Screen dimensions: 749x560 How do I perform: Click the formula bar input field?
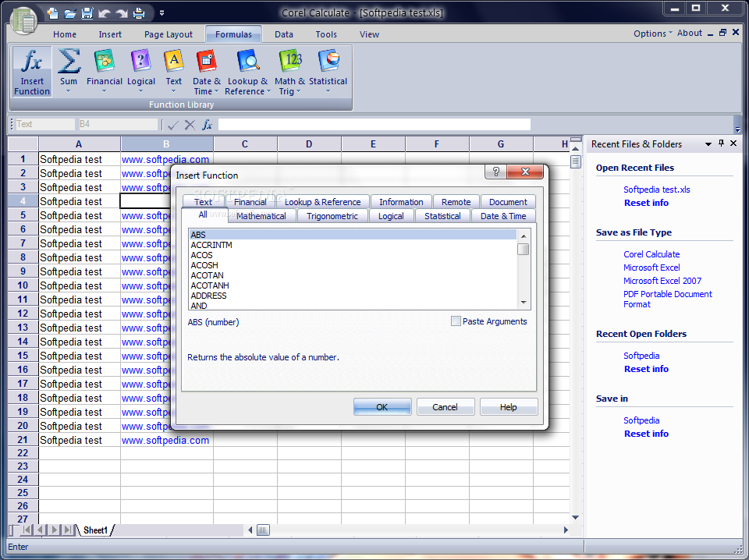click(374, 125)
